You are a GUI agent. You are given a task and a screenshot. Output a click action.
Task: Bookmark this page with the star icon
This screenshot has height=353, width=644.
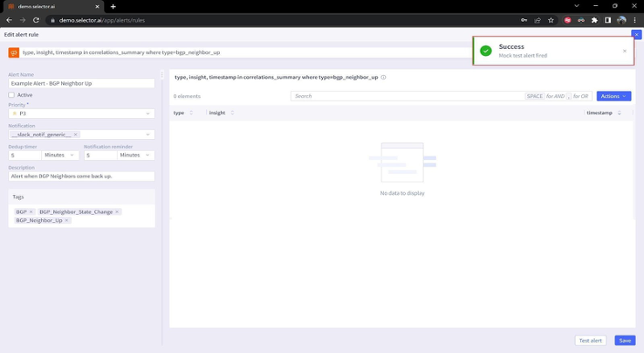coord(551,20)
